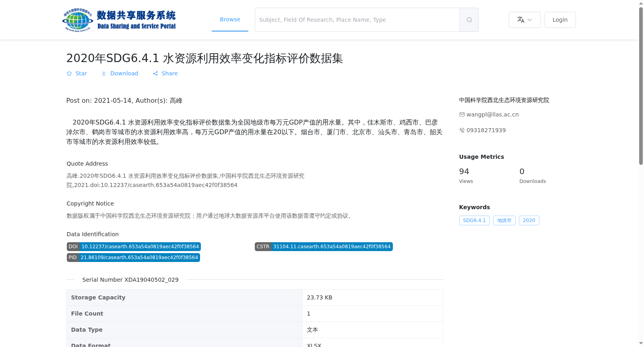Viewport: 644px width, 347px height.
Task: Click the phone icon beside 09318271939
Action: (x=462, y=130)
